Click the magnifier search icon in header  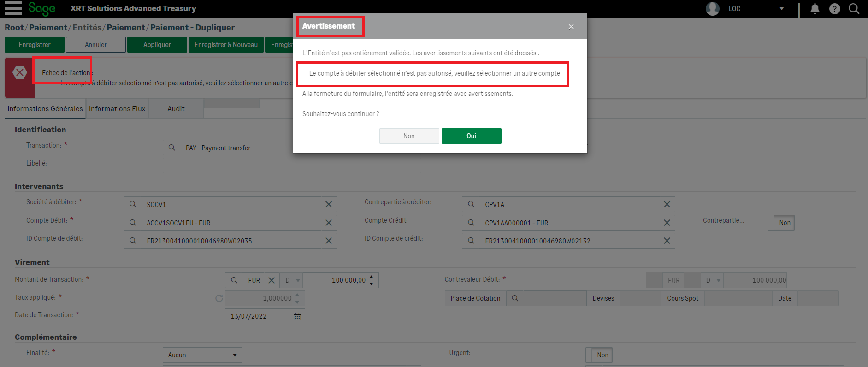point(854,9)
